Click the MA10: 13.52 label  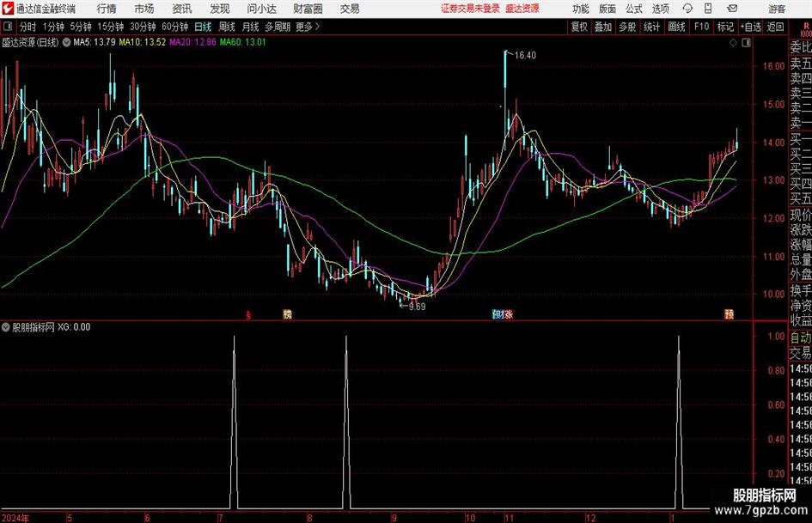tap(143, 42)
